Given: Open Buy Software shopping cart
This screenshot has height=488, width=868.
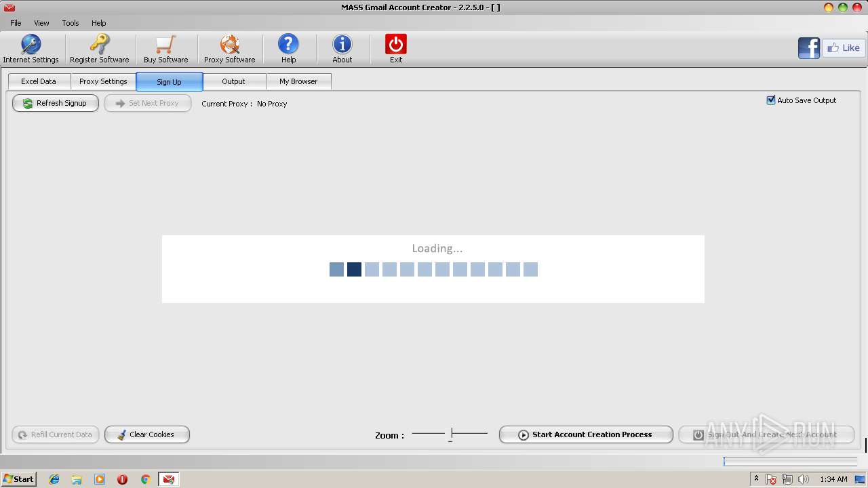Looking at the screenshot, I should tap(165, 49).
